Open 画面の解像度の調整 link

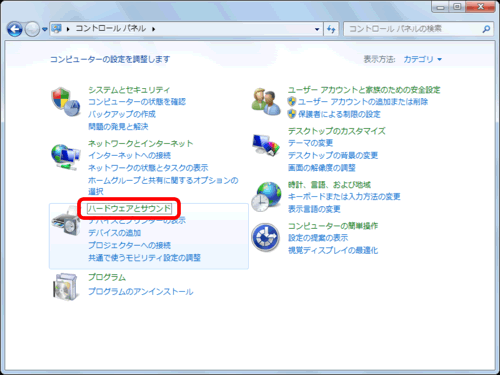[x=322, y=168]
